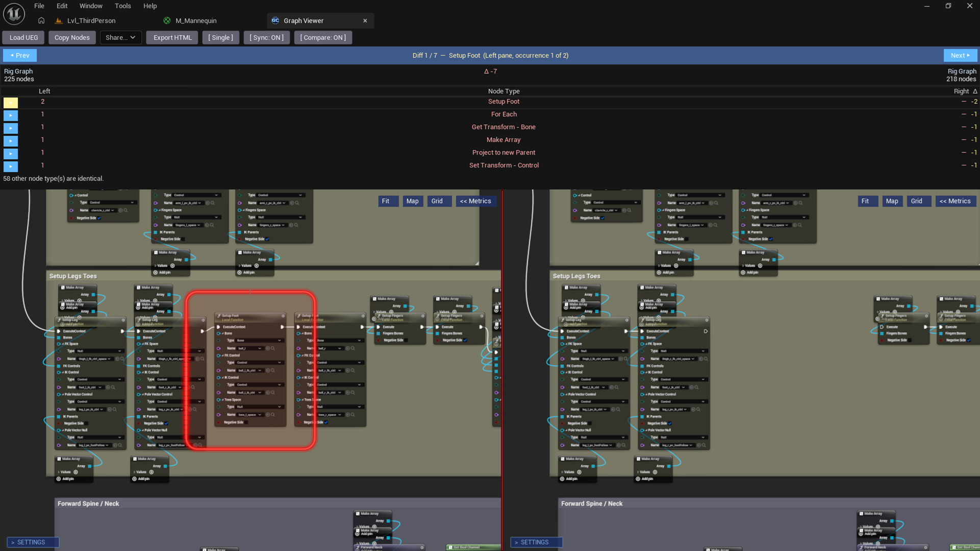
Task: Click the delta sort triangle beside Right column
Action: [x=975, y=91]
